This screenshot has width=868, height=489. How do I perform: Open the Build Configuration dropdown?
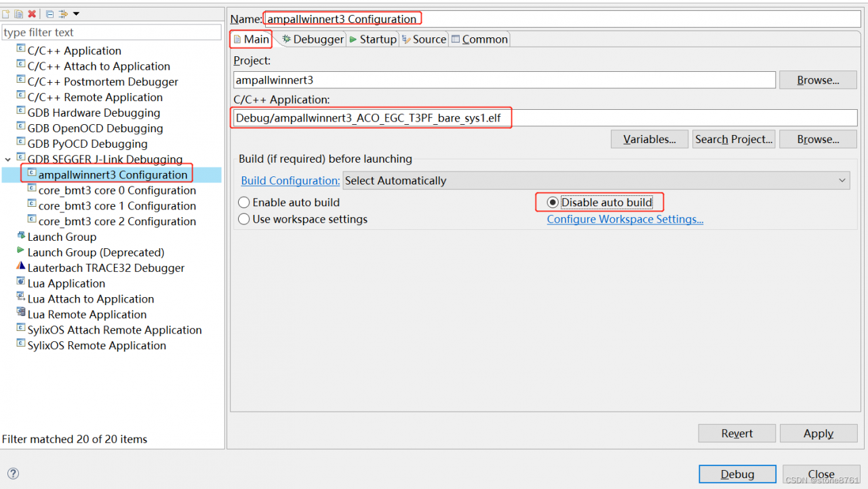596,180
